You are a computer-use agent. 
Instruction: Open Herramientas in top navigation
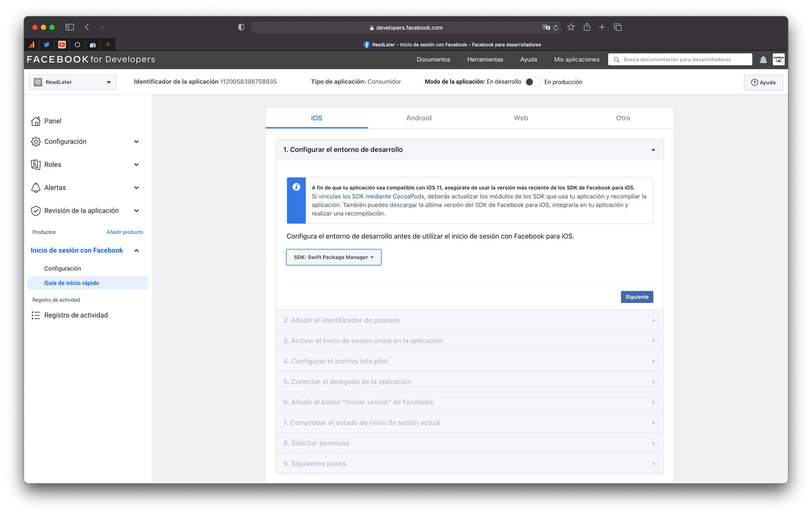(x=485, y=59)
